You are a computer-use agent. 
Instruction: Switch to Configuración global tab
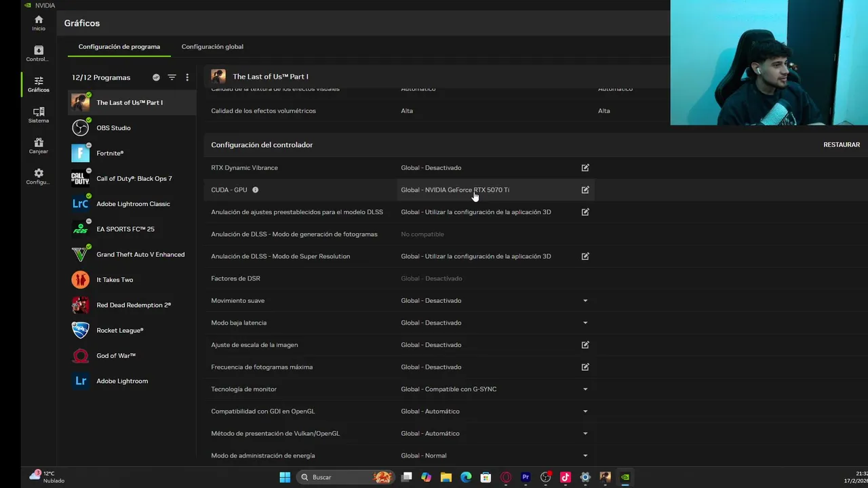pos(212,47)
